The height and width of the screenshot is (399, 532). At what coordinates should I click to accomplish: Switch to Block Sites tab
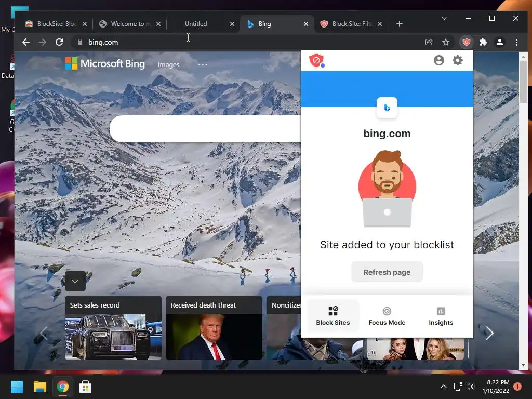[x=333, y=316]
